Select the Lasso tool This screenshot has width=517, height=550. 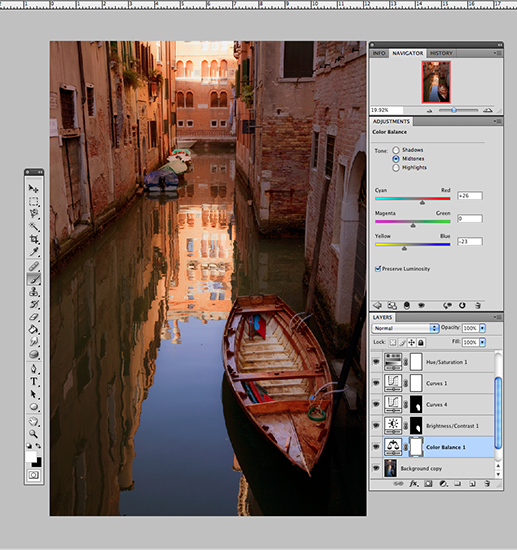tap(34, 214)
